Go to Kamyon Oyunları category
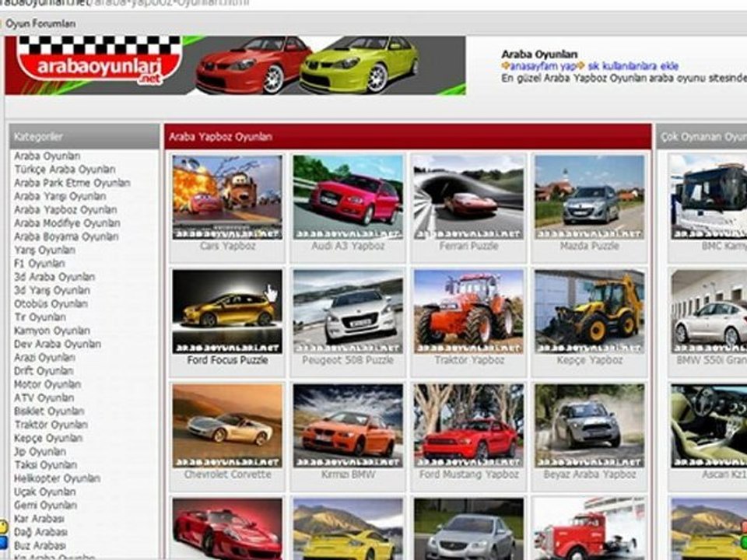The image size is (747, 560). coord(52,331)
